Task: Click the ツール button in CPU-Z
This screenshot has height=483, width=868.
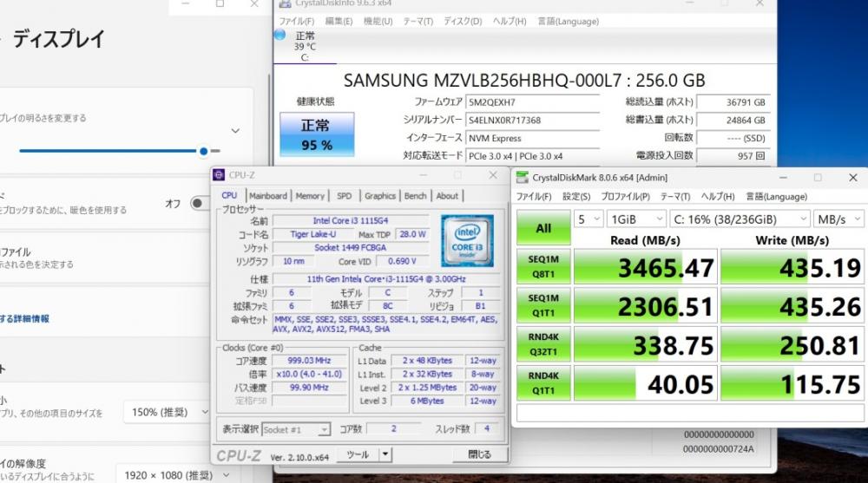Action: click(x=358, y=454)
